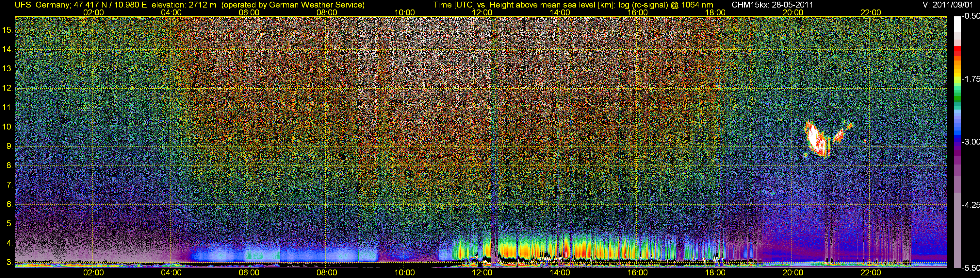Click the instrument date "CHM15kx: 28-05-2011"
This screenshot has width=980, height=278.
pyautogui.click(x=772, y=5)
